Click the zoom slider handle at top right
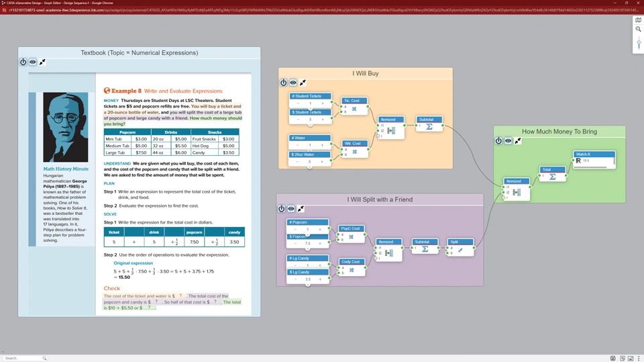Screen dimensions: 644x362 click(x=639, y=43)
